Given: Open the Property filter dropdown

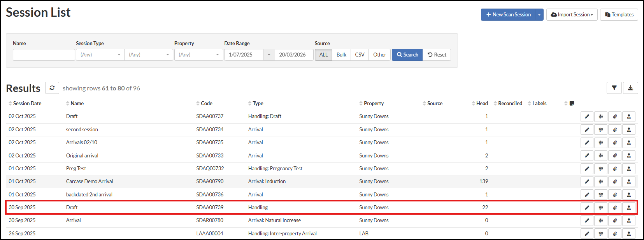Looking at the screenshot, I should [x=198, y=55].
